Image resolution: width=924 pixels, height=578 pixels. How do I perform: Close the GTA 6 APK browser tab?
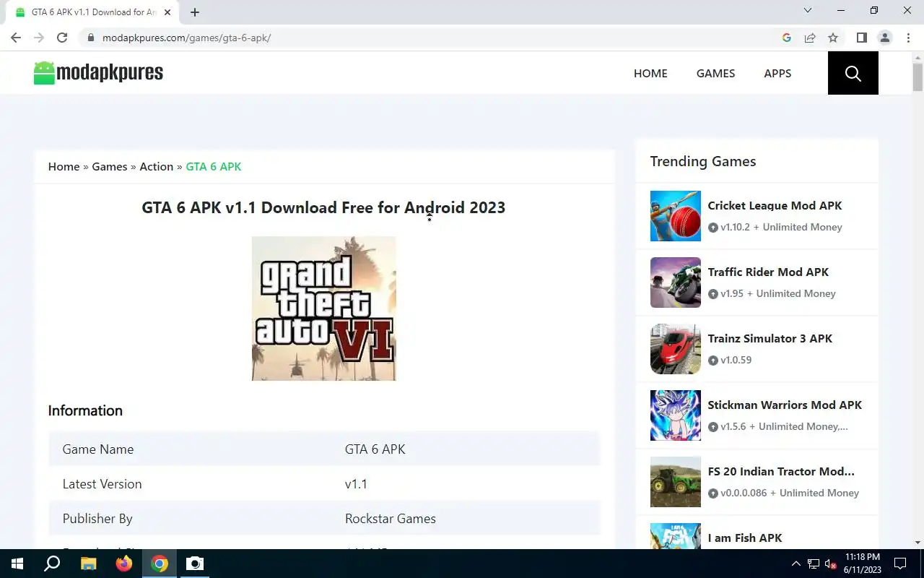tap(168, 12)
